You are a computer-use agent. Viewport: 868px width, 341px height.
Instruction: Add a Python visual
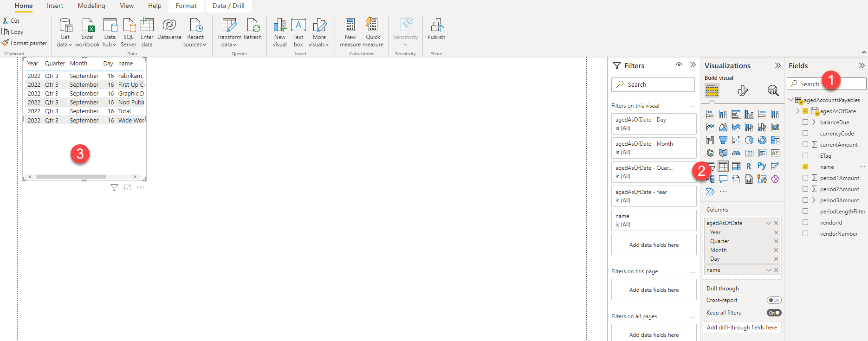point(762,166)
